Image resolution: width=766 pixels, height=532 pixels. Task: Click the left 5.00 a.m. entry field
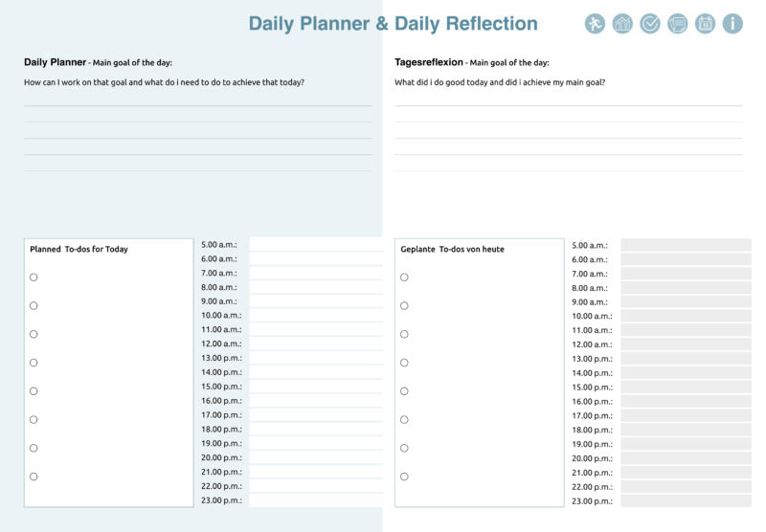click(x=316, y=244)
